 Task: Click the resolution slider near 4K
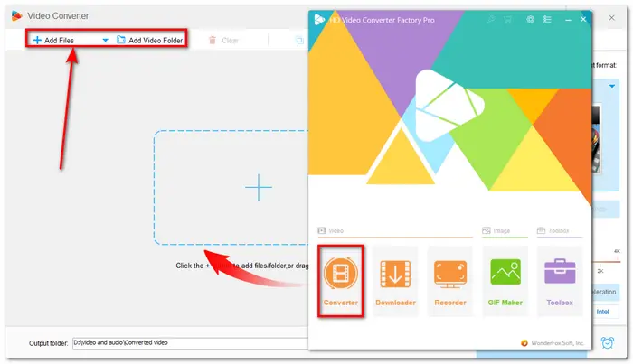[617, 262]
